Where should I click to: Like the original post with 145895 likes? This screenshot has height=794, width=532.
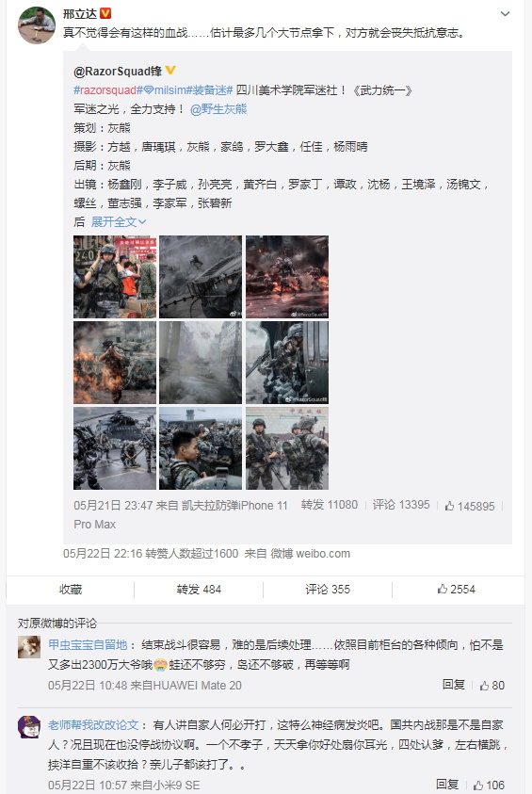pos(470,506)
